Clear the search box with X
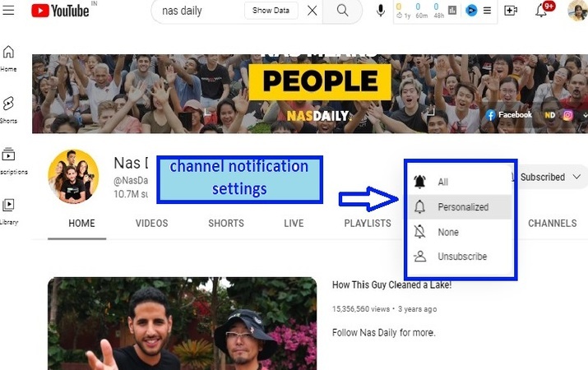This screenshot has height=370, width=588. (312, 11)
